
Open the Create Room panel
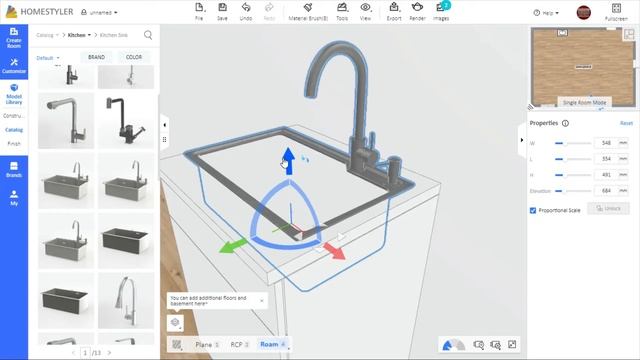[14, 38]
